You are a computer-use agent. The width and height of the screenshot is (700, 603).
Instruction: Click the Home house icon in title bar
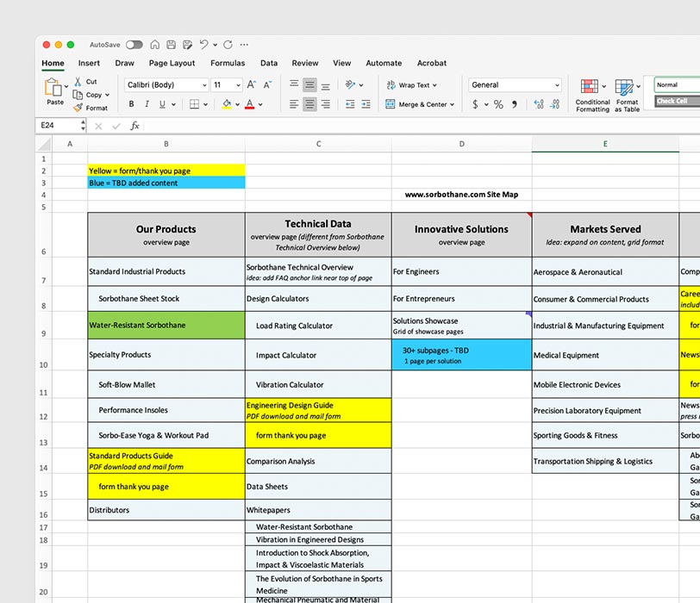(155, 45)
